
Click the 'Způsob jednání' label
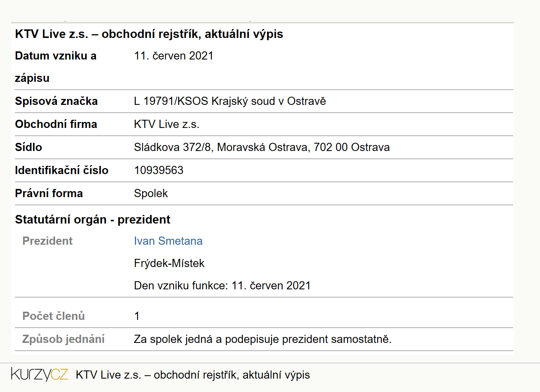coord(63,339)
